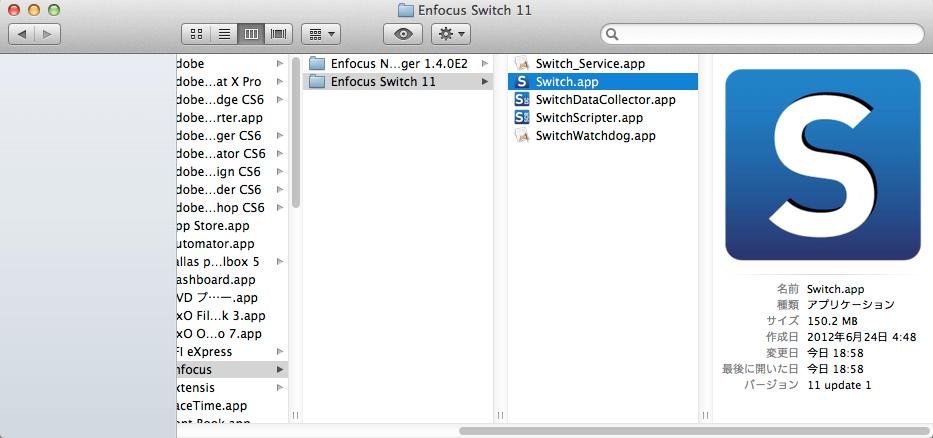Screen dimensions: 933x438
Task: Click the Switch.app icon in list
Action: (x=522, y=82)
